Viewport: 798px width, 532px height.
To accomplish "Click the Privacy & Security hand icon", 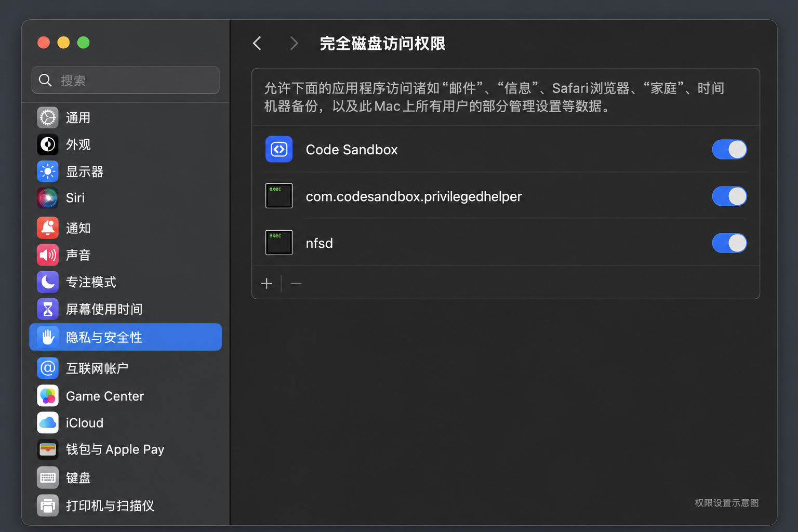I will [48, 337].
